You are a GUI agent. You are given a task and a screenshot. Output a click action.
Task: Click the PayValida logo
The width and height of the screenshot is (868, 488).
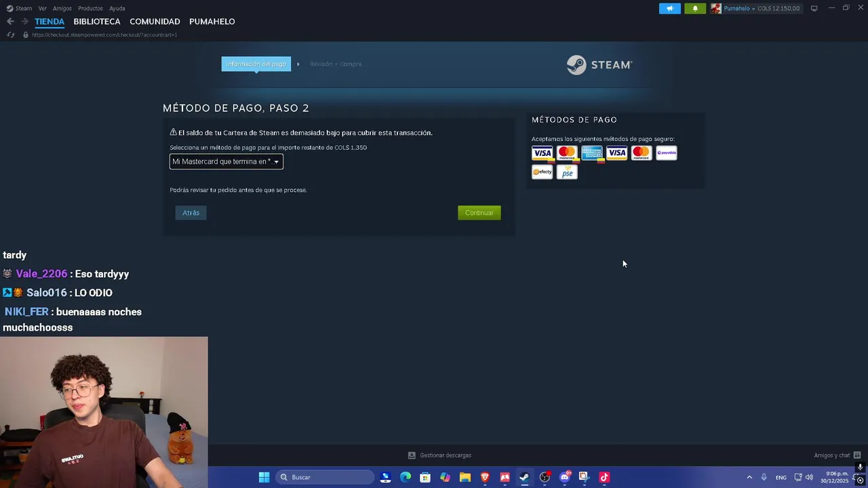667,153
